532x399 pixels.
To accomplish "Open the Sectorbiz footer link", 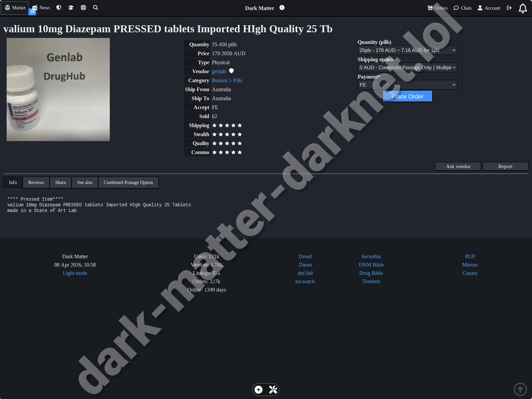I will click(x=371, y=257).
